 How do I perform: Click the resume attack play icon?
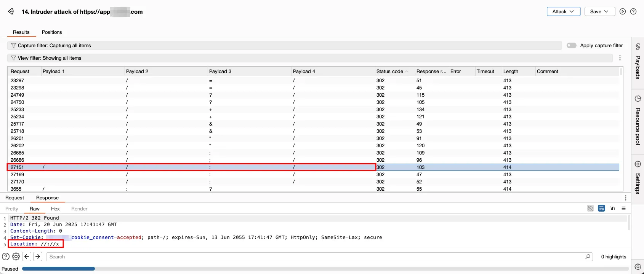tap(623, 11)
